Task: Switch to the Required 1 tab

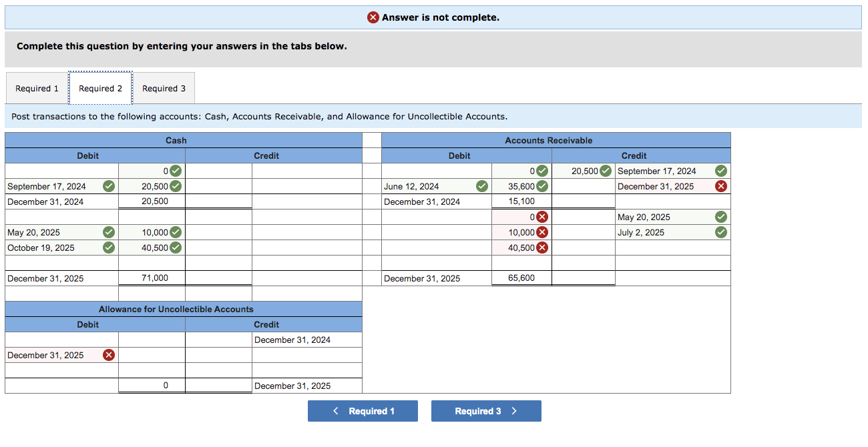Action: pos(37,88)
